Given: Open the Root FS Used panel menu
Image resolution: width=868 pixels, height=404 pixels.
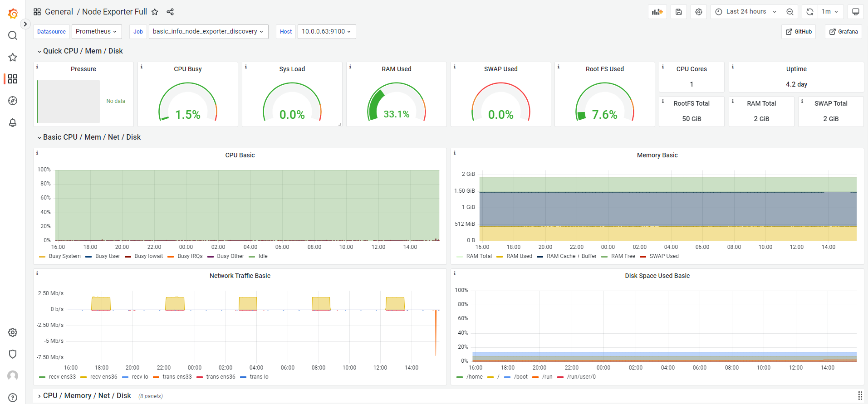Looking at the screenshot, I should (x=605, y=69).
